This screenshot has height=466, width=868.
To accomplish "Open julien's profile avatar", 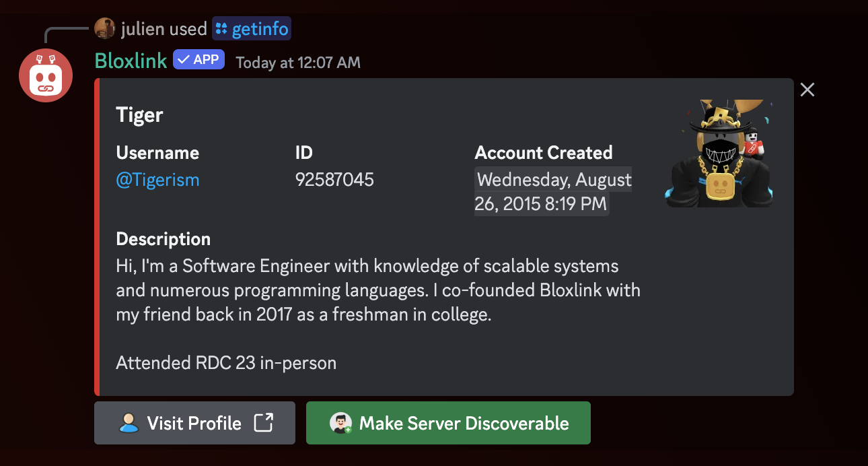I will pos(106,28).
